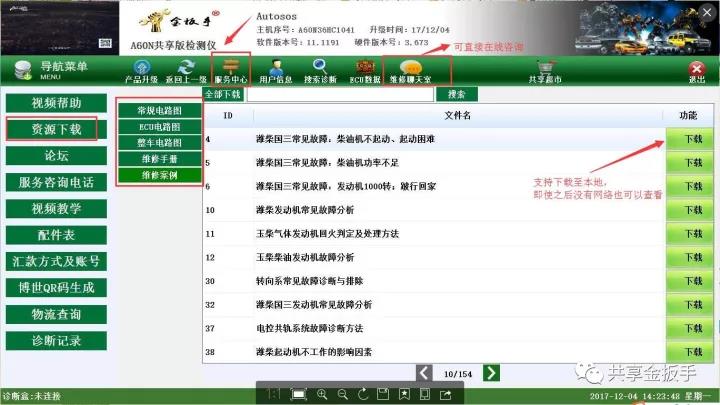The height and width of the screenshot is (405, 720).
Task: Click the 全部下载 download-all button
Action: click(223, 94)
